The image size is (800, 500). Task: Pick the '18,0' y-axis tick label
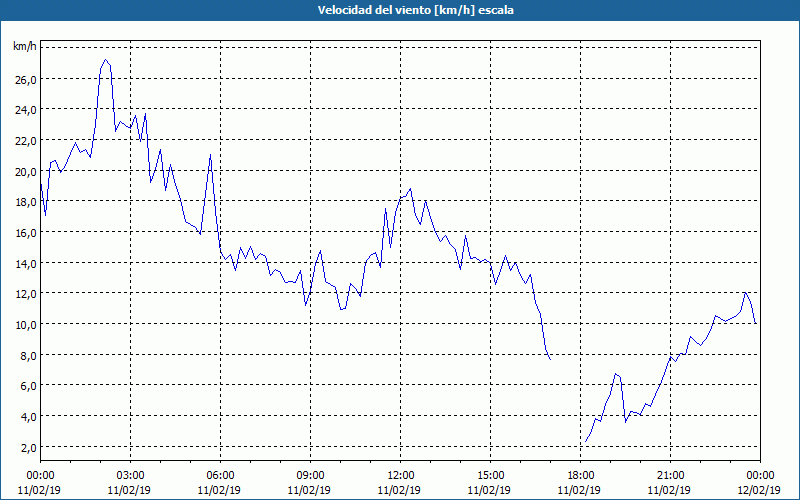point(26,202)
